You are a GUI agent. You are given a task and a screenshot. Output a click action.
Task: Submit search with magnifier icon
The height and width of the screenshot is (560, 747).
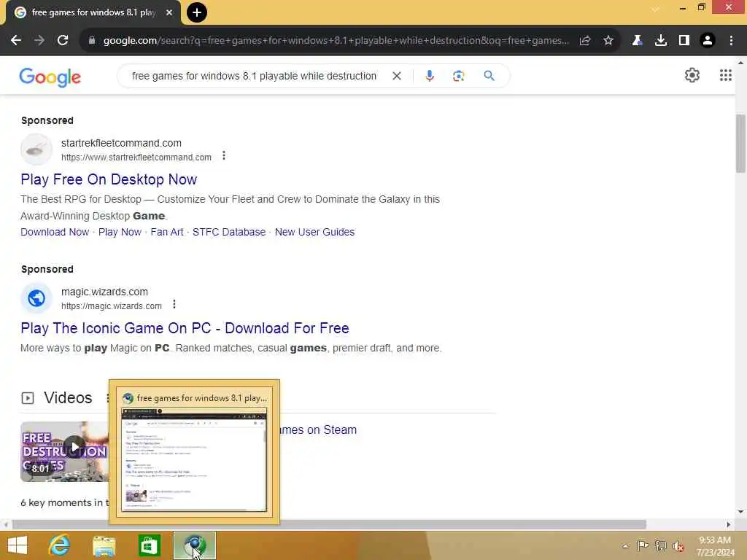[489, 76]
